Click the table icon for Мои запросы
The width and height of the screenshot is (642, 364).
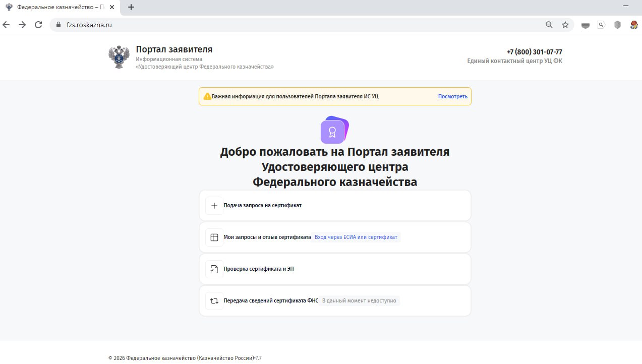pyautogui.click(x=214, y=237)
